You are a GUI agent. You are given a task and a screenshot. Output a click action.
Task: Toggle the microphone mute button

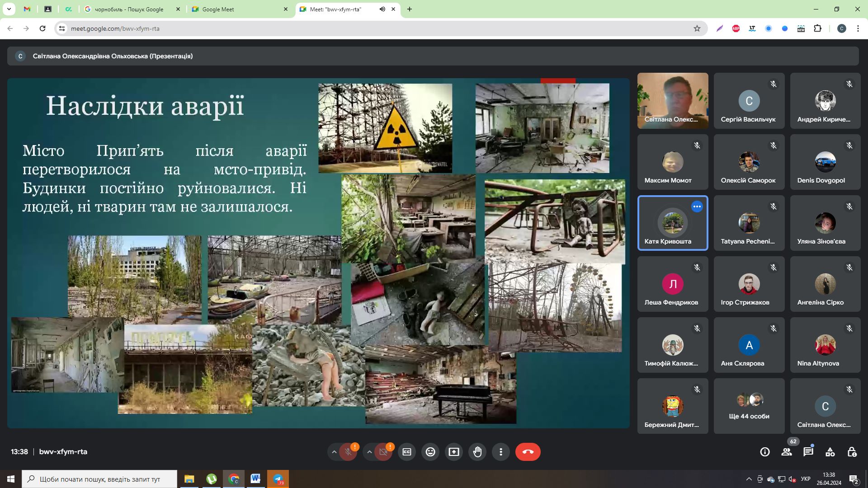pyautogui.click(x=348, y=452)
